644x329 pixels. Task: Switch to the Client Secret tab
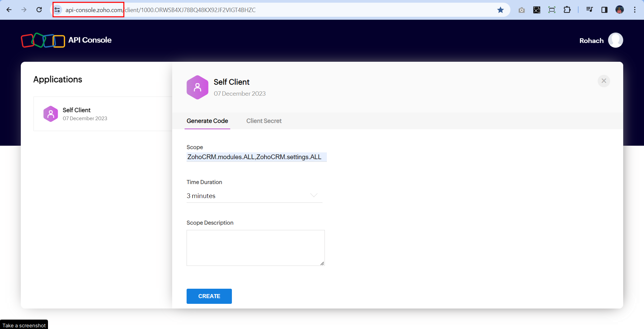pos(264,121)
